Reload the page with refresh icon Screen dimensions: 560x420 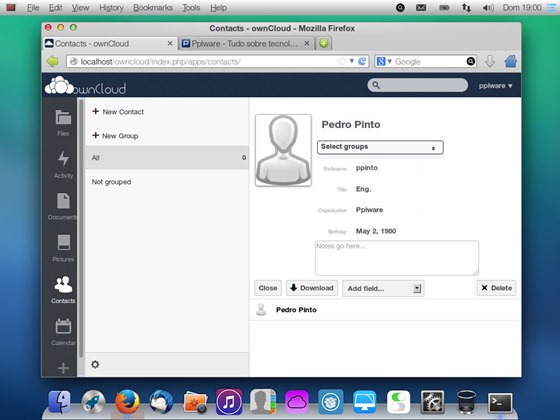pos(362,61)
